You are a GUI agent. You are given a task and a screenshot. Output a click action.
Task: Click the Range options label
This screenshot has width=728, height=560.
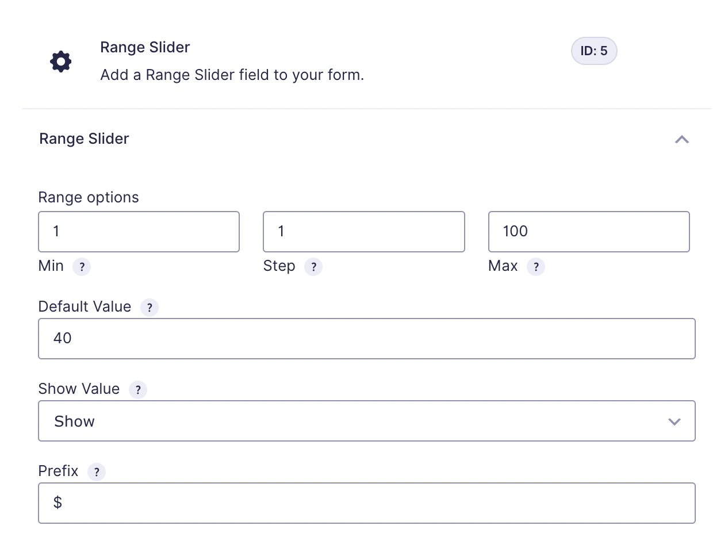pyautogui.click(x=89, y=197)
